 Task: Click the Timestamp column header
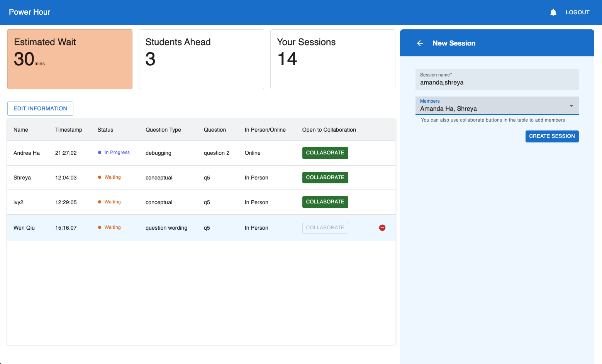[69, 130]
